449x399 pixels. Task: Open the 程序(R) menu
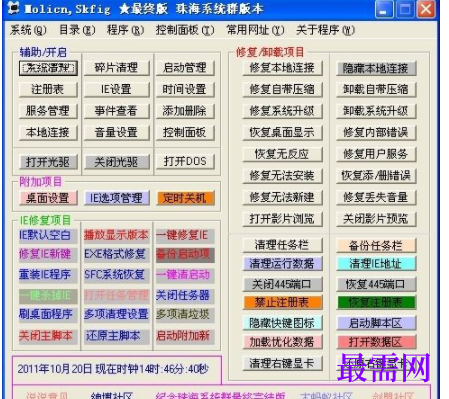[125, 30]
